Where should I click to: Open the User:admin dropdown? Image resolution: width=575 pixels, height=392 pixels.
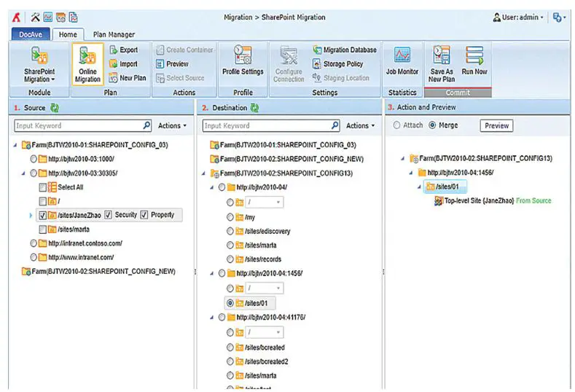click(x=518, y=17)
